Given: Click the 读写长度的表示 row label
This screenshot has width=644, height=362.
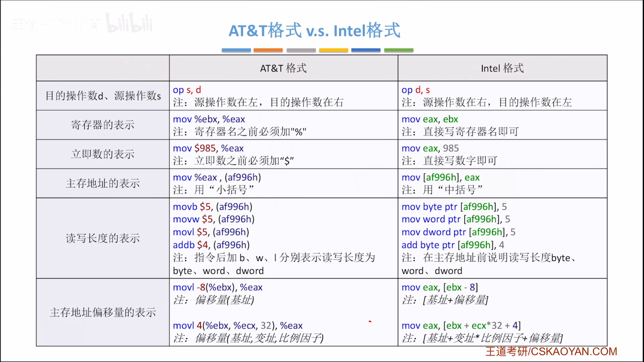Looking at the screenshot, I should [103, 238].
